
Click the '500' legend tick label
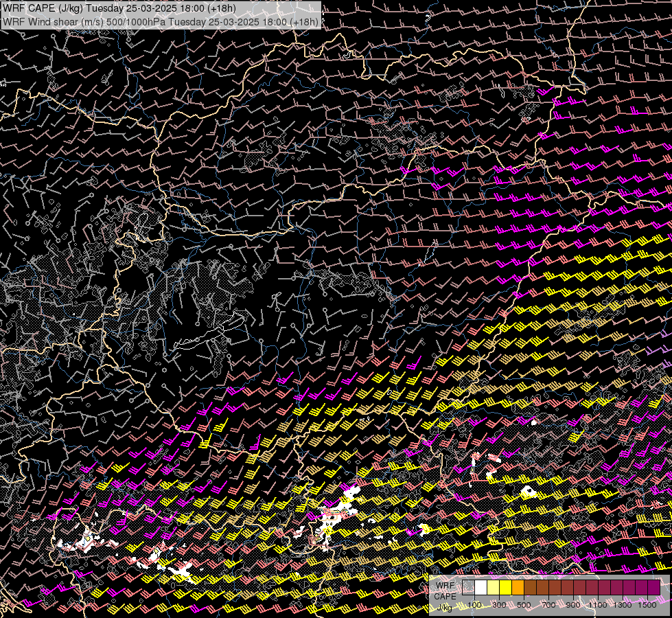[524, 605]
